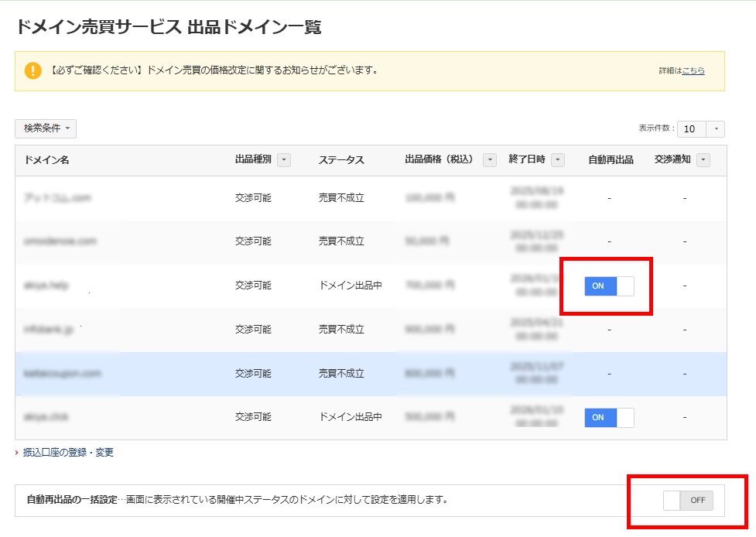Screen dimensions: 756x537
Task: Open the 表示件数 results-per-page dropdown showing 10
Action: click(x=693, y=129)
